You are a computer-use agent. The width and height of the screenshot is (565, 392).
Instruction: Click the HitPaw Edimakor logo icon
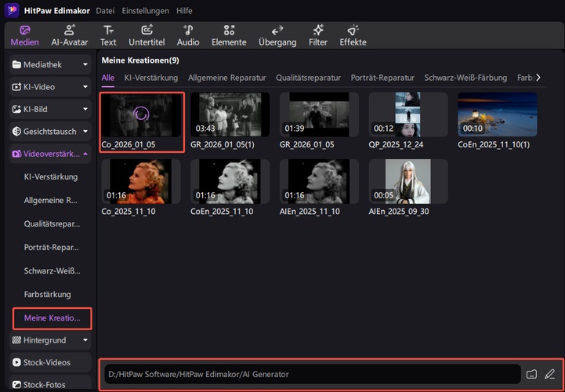[12, 10]
